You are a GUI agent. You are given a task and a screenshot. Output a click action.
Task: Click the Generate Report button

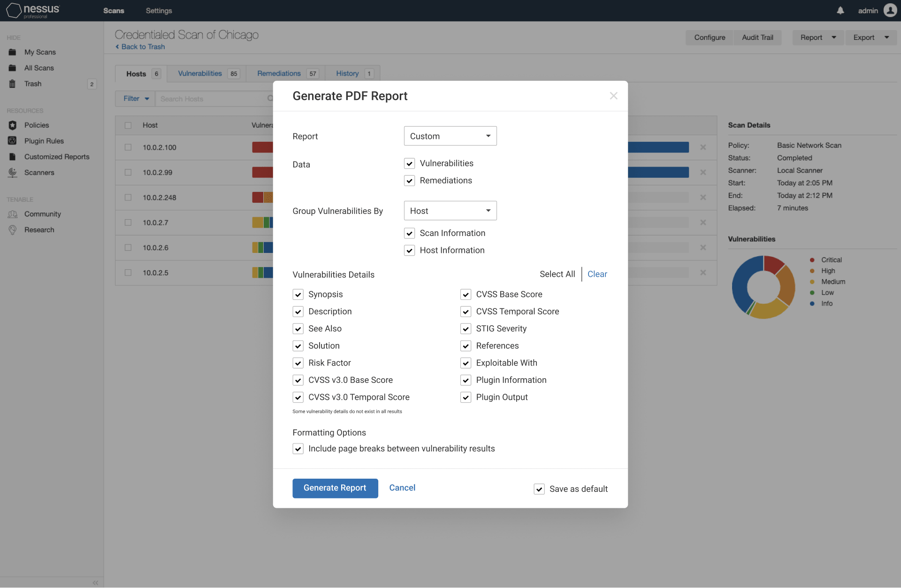click(335, 488)
